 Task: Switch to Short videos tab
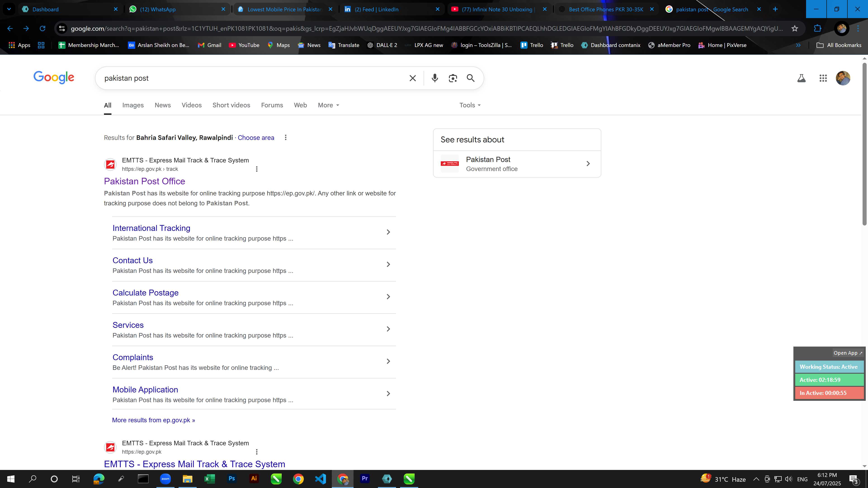(x=231, y=105)
